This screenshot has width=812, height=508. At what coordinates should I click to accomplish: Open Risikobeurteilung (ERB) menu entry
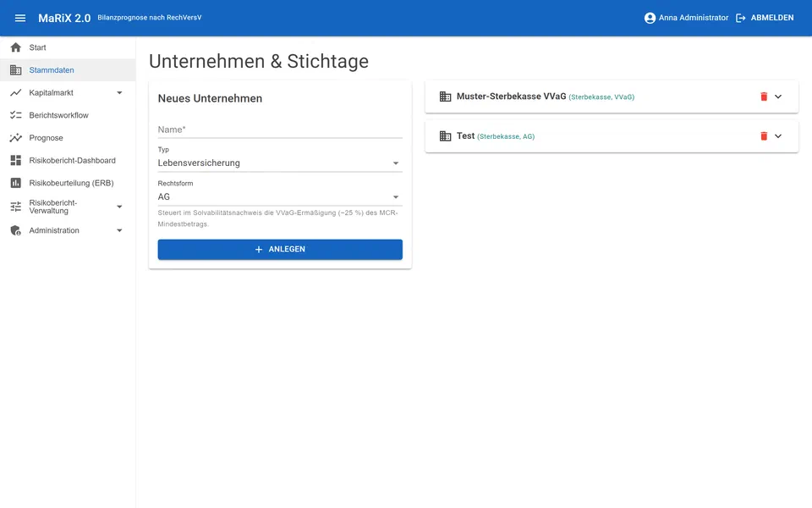[68, 183]
